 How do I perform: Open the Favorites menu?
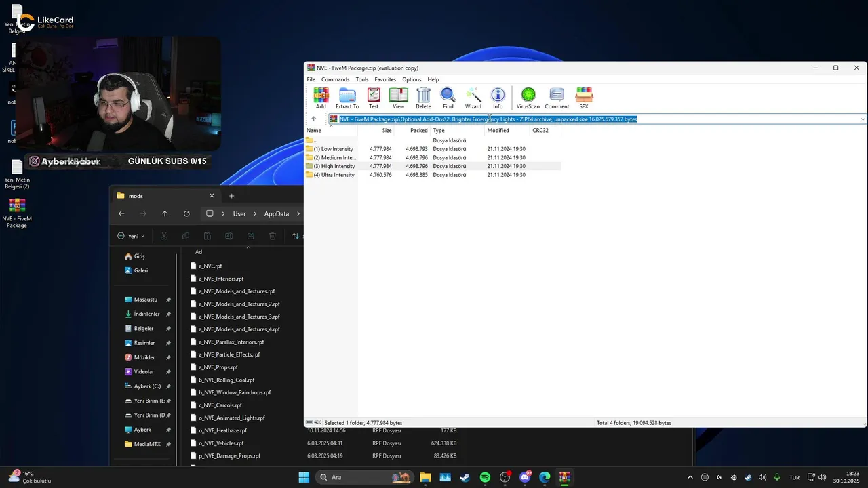click(385, 79)
